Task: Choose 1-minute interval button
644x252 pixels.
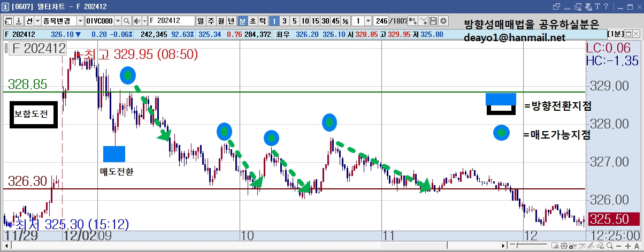Action: (x=274, y=21)
